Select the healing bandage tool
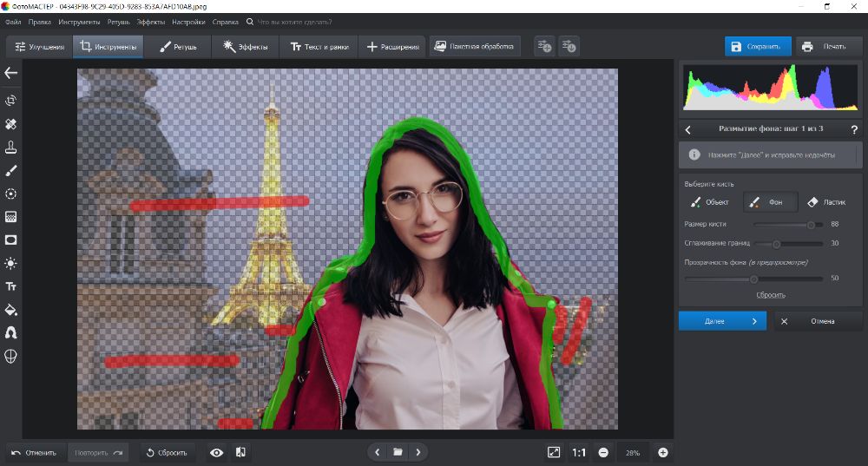This screenshot has width=868, height=466. click(11, 124)
